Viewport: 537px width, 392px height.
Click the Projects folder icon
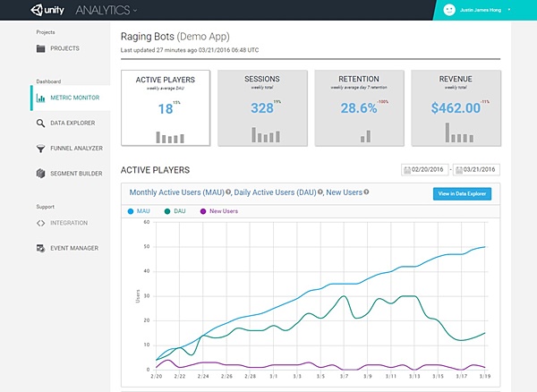41,48
